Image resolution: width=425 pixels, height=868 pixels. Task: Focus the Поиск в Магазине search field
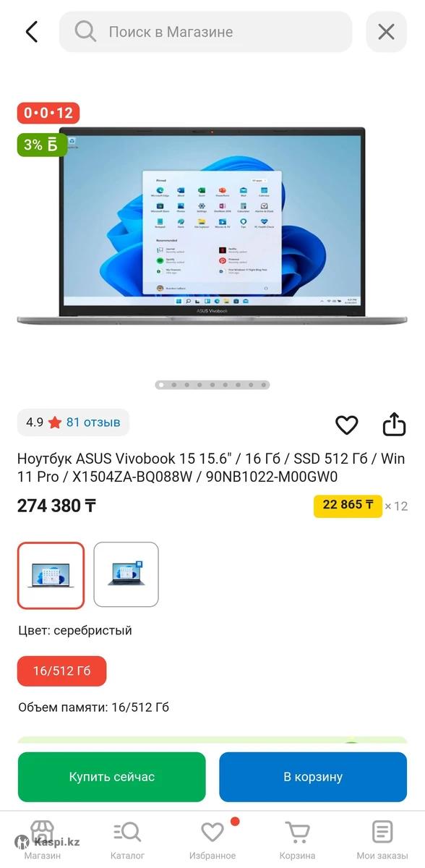(206, 32)
